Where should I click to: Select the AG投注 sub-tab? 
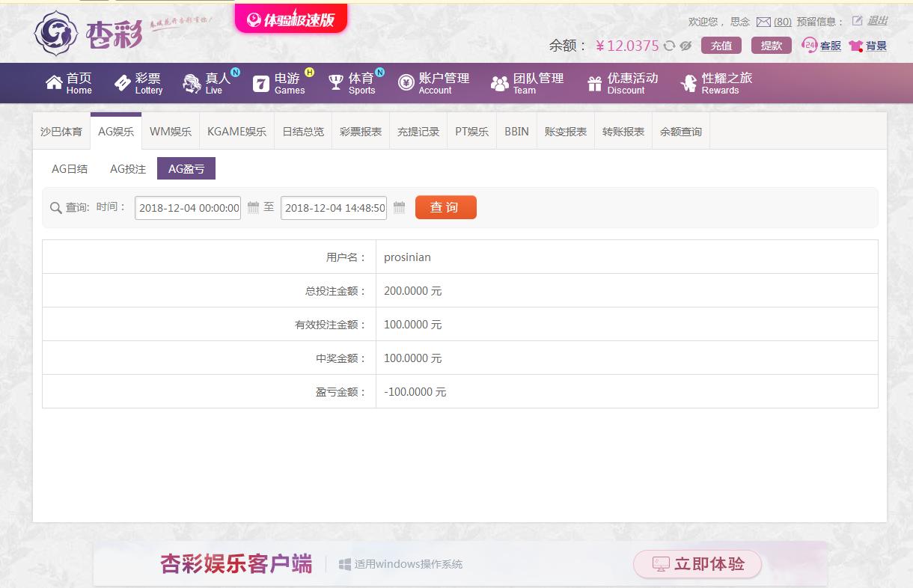128,169
